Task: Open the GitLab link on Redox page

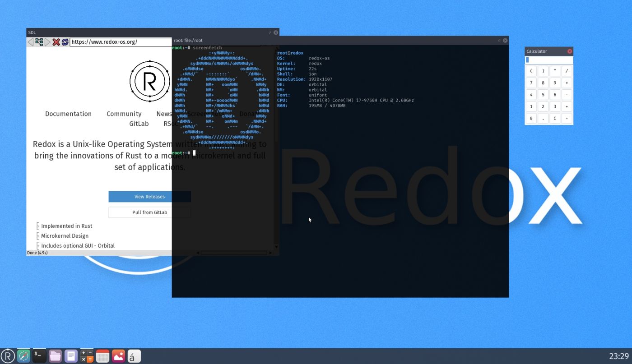Action: (x=139, y=124)
